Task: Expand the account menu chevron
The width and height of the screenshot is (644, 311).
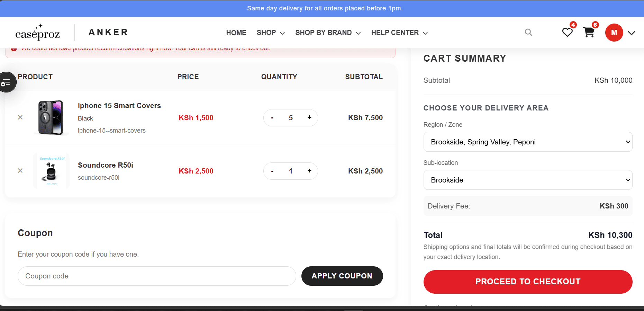Action: (x=632, y=33)
